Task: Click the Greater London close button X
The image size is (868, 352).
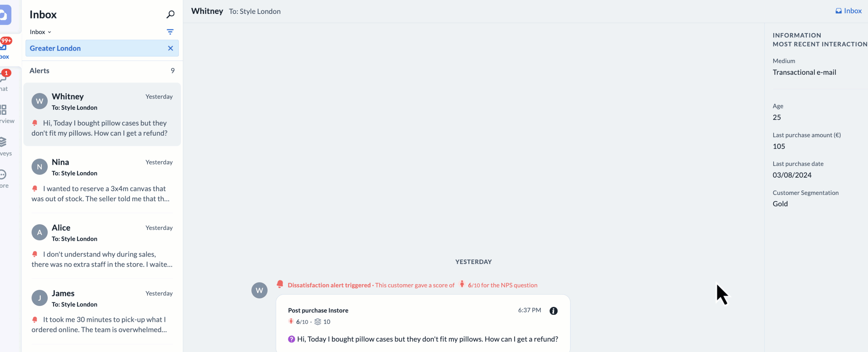Action: pyautogui.click(x=171, y=48)
